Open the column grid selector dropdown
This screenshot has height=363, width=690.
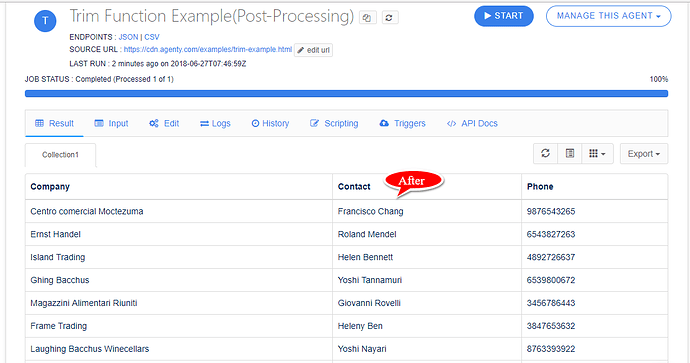597,154
